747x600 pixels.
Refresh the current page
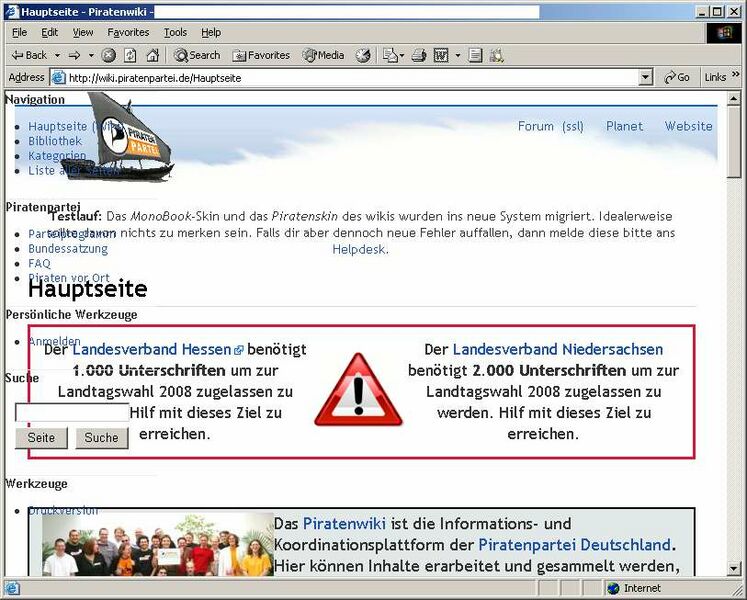tap(130, 55)
